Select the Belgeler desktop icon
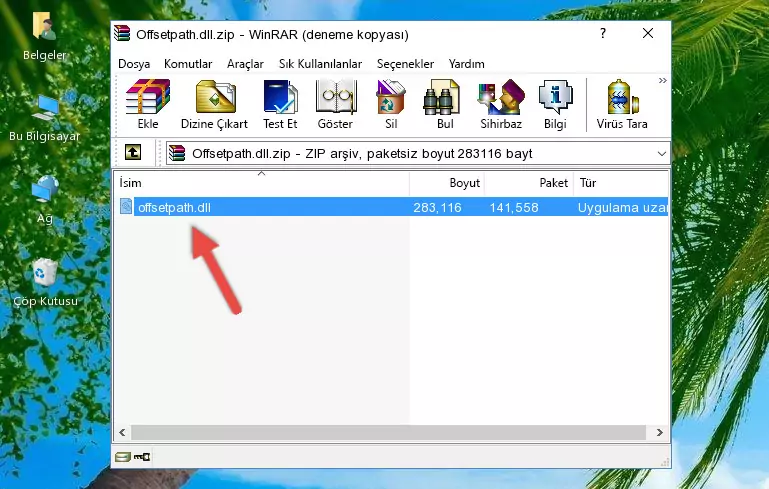This screenshot has width=769, height=489. pyautogui.click(x=44, y=37)
